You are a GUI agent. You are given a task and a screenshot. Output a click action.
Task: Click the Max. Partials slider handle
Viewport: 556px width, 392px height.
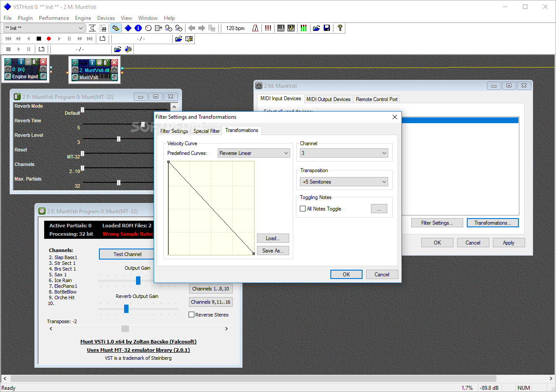(x=119, y=182)
